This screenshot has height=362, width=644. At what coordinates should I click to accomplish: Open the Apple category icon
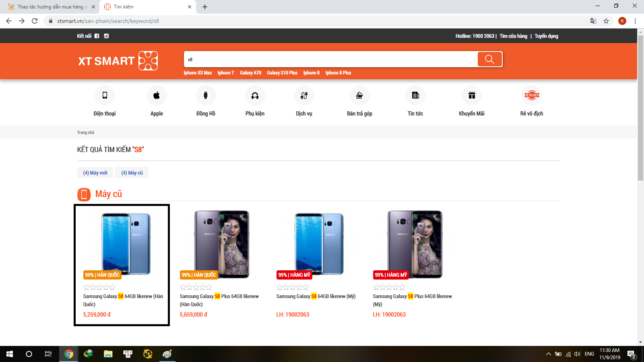157,95
